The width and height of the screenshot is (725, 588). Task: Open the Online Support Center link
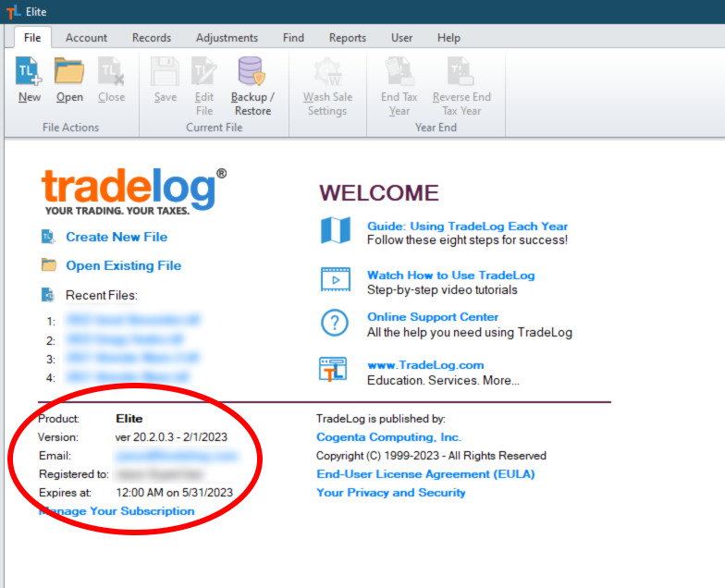[433, 316]
